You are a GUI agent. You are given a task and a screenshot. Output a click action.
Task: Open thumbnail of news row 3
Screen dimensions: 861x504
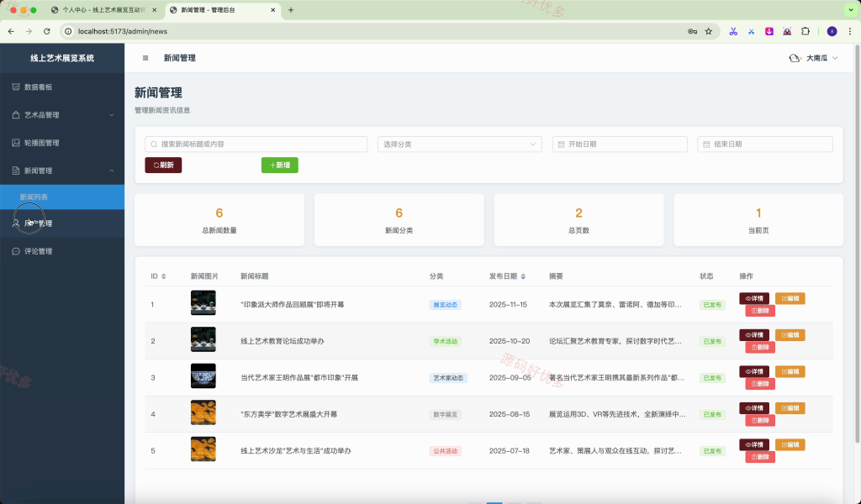(203, 375)
